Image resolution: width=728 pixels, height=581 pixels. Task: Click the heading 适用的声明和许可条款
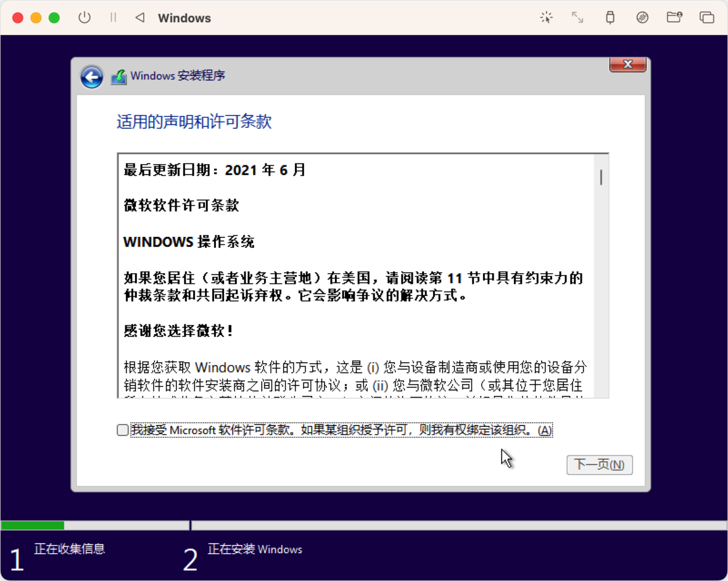coord(194,122)
